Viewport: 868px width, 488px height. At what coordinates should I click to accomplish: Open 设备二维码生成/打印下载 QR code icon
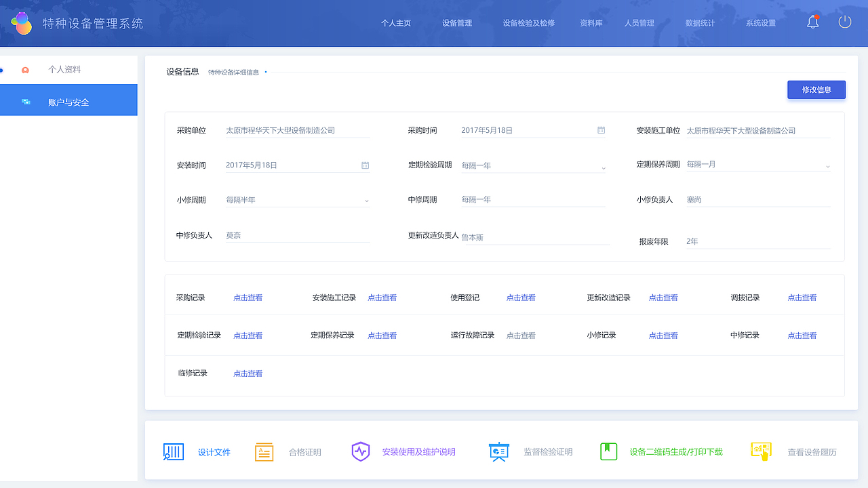[x=608, y=451]
